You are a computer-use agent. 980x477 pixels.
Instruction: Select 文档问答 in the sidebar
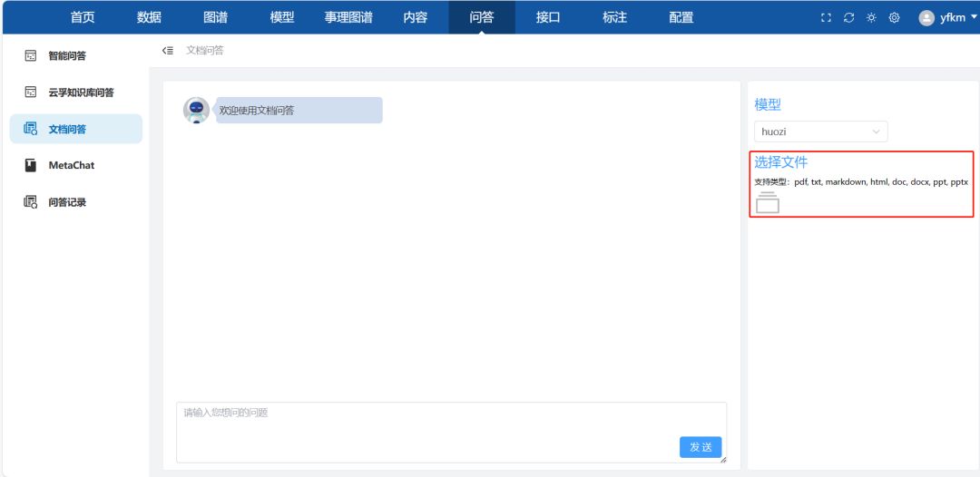coord(75,129)
